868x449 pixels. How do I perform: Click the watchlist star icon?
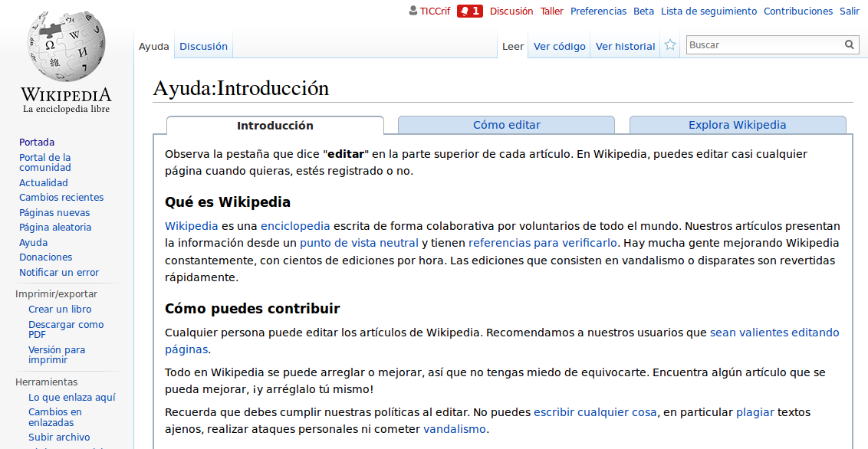point(670,45)
